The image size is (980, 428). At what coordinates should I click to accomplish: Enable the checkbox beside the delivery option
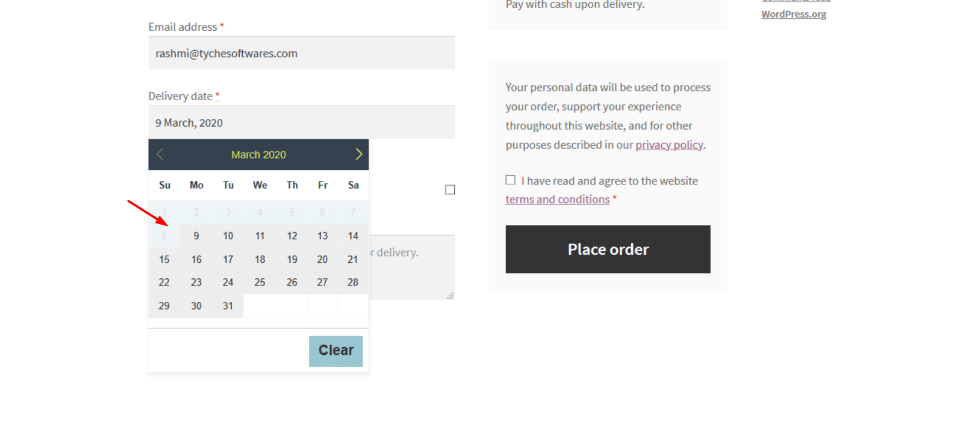(450, 189)
